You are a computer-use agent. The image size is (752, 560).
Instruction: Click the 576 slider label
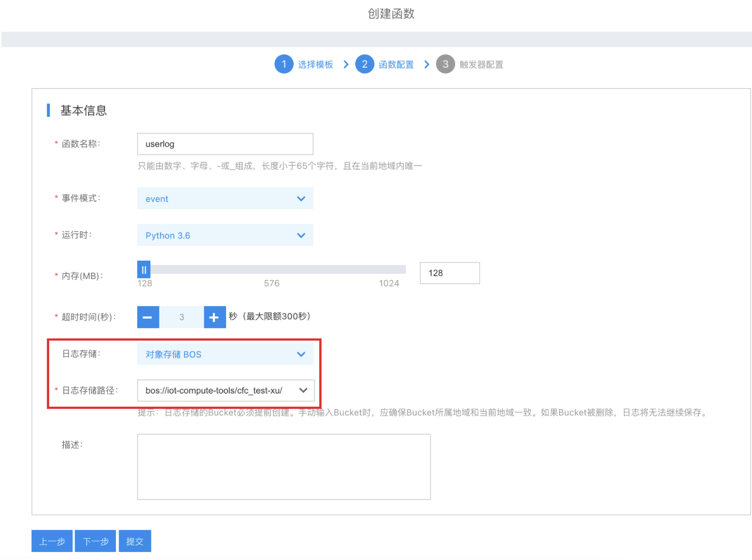271,283
